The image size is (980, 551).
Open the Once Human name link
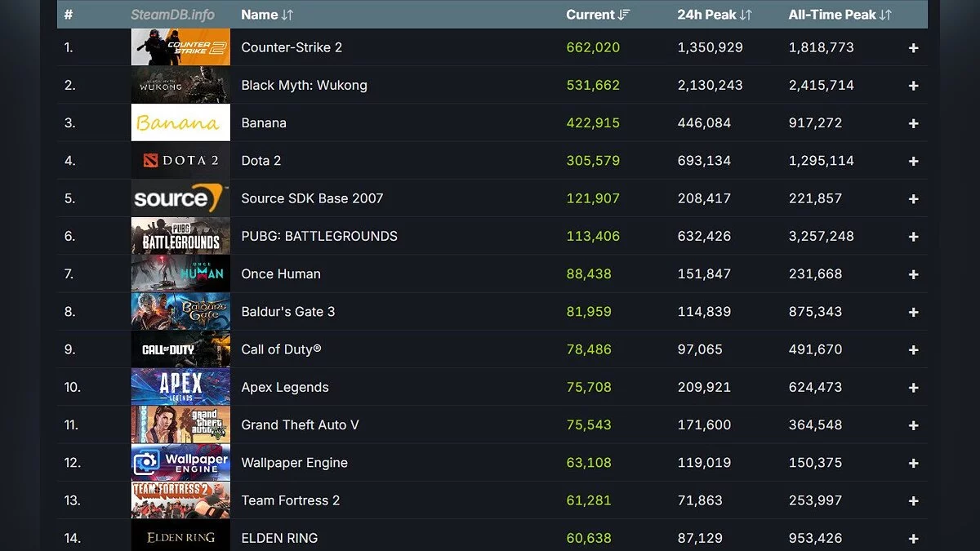tap(281, 273)
